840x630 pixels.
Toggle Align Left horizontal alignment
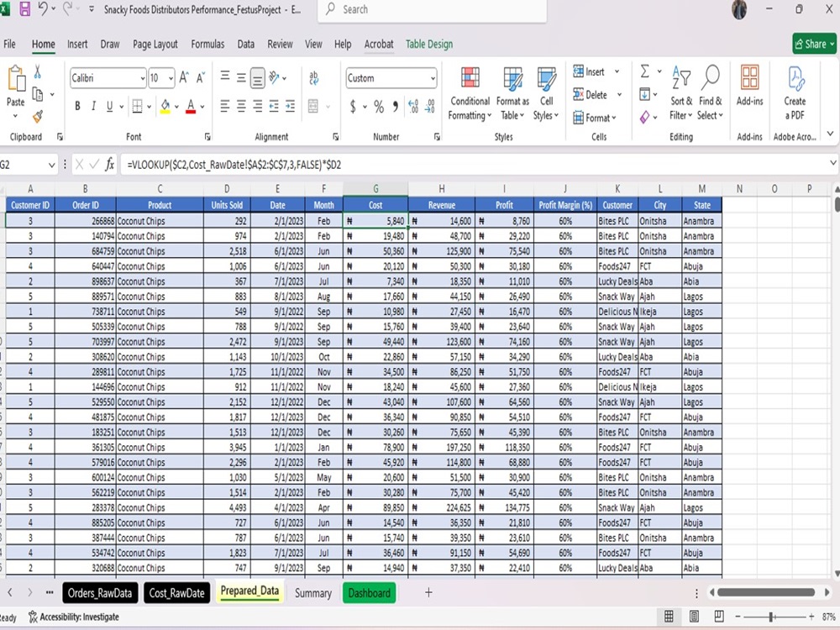tap(225, 106)
